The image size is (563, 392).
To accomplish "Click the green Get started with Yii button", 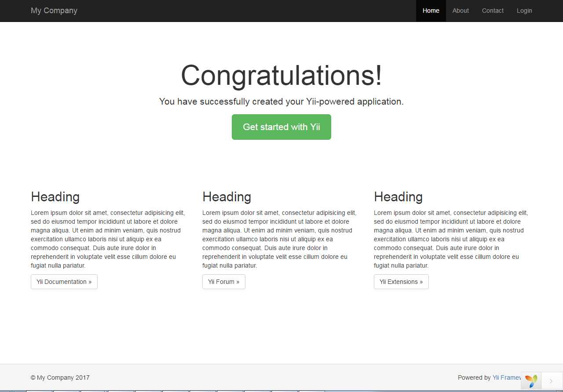I will 281,127.
